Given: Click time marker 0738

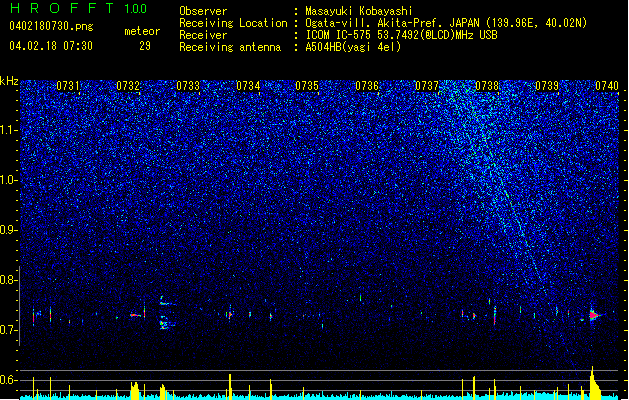Looking at the screenshot, I should (x=487, y=86).
